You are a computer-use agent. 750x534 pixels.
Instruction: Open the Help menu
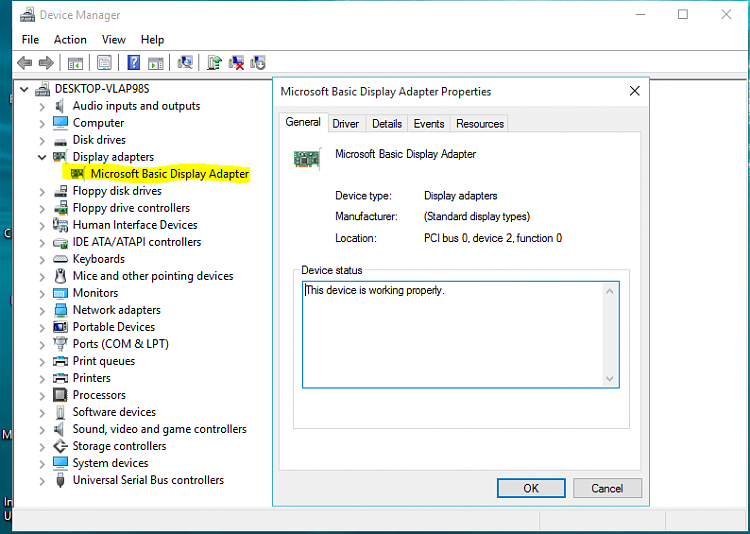point(152,40)
